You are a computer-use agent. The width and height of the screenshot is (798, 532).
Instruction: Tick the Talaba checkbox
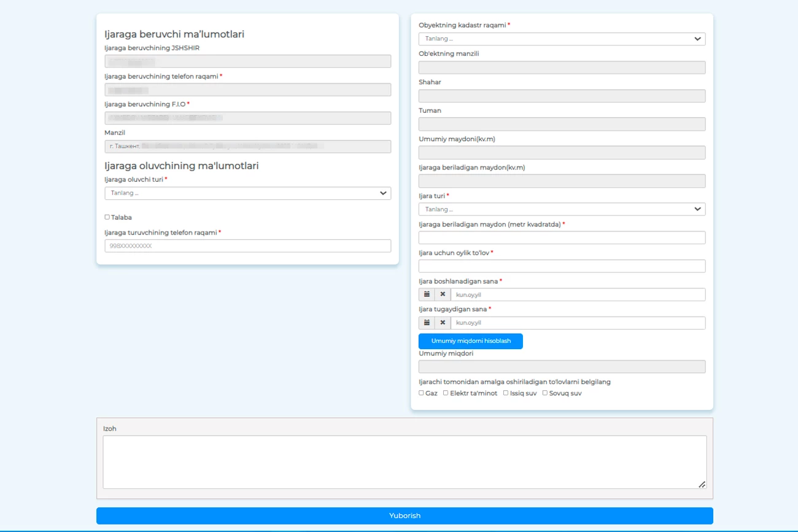107,217
